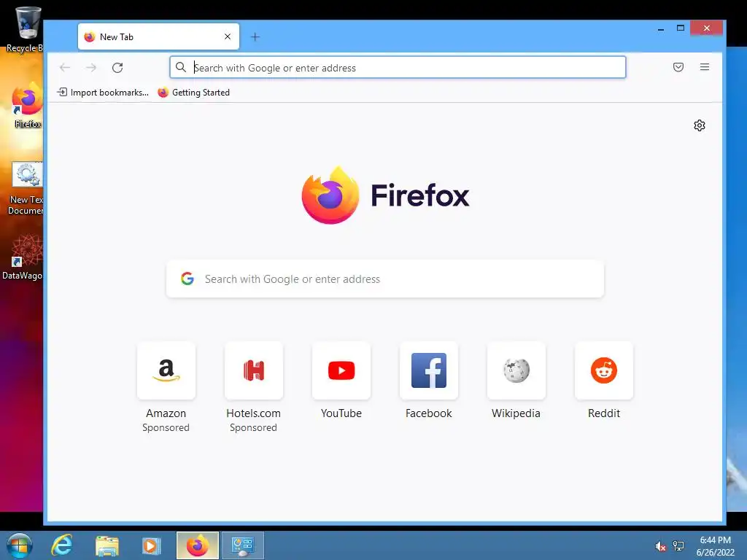Viewport: 747px width, 560px height.
Task: Click the network tray icon
Action: coord(678,545)
